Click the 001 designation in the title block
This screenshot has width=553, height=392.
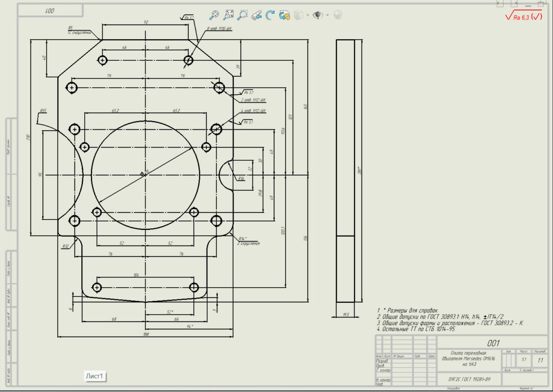[493, 343]
